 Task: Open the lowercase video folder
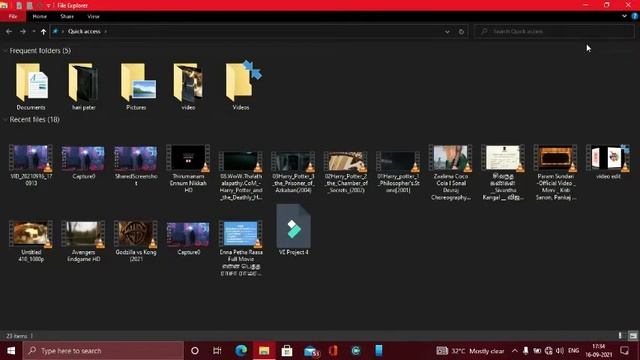188,86
